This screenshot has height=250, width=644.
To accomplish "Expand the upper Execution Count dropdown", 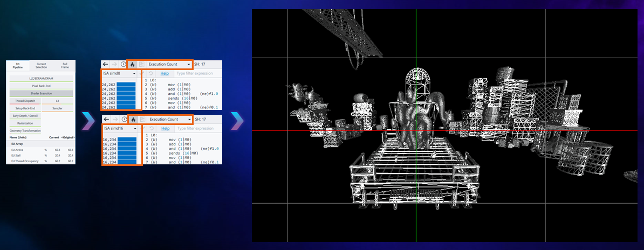I will pos(170,64).
